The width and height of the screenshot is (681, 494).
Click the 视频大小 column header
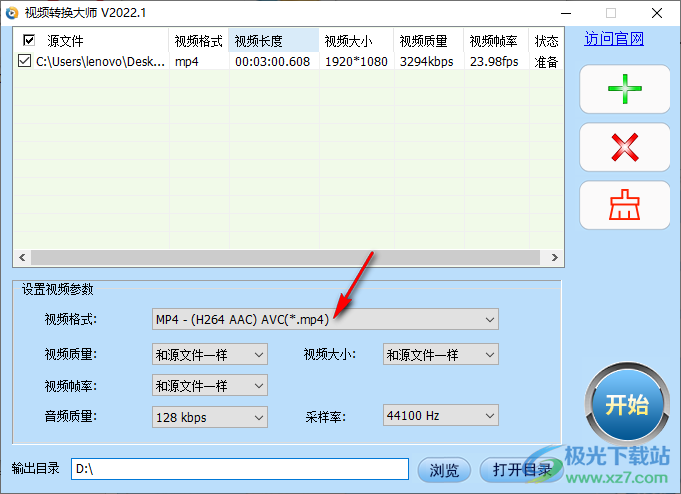356,41
